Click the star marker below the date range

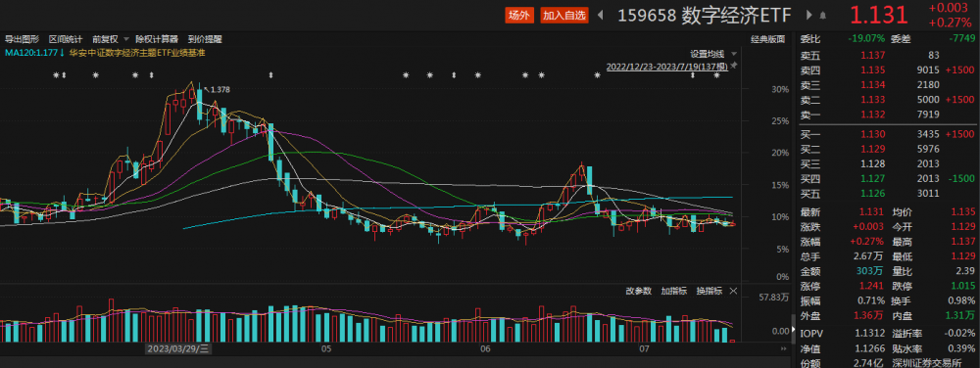pyautogui.click(x=717, y=75)
